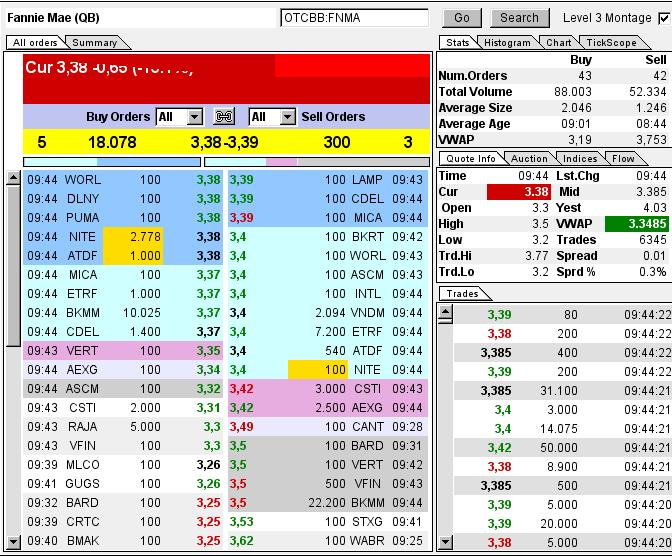
Task: Click the Total Volume buy value 88.003
Action: tap(573, 92)
